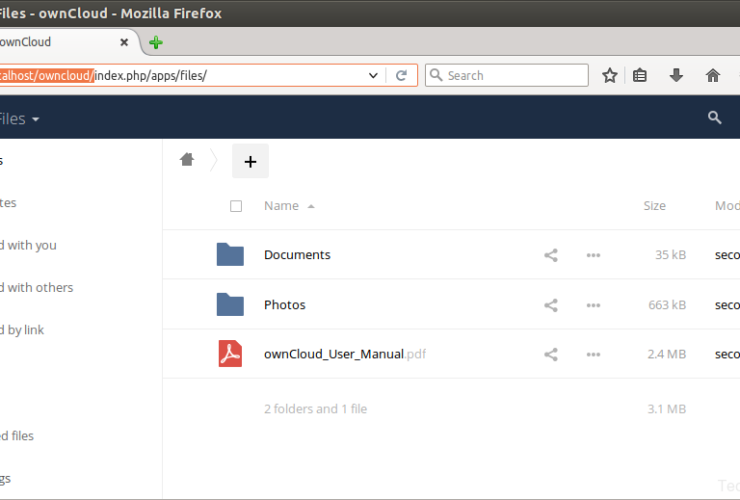740x500 pixels.
Task: Open the Documents folder
Action: 297,255
